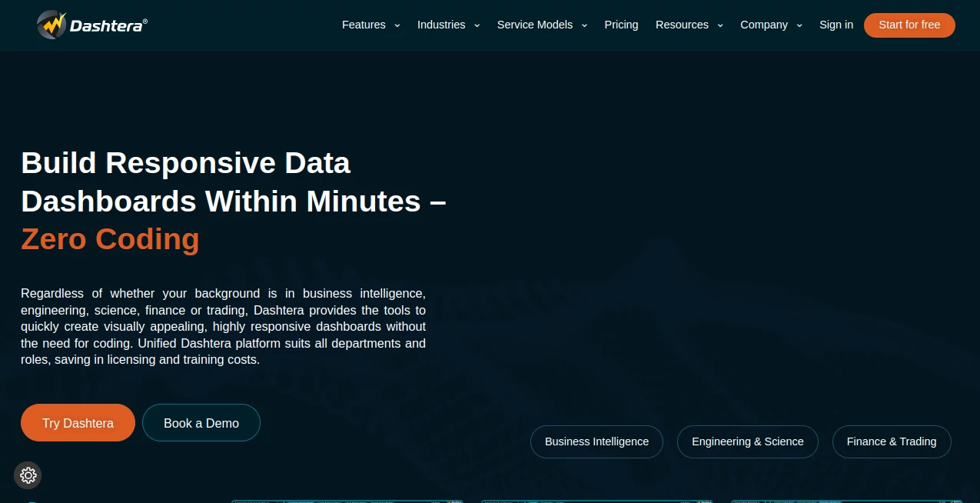The image size is (980, 503).
Task: Open the Resources menu
Action: click(682, 25)
